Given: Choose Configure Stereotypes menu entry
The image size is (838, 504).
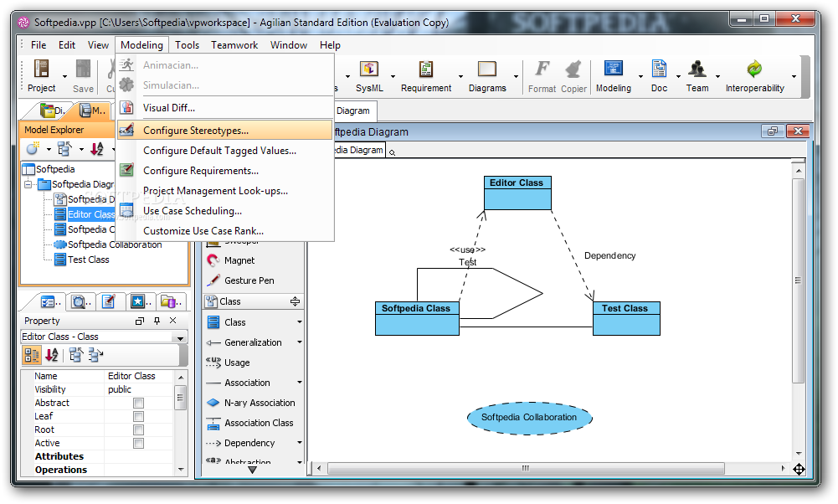Looking at the screenshot, I should (225, 131).
